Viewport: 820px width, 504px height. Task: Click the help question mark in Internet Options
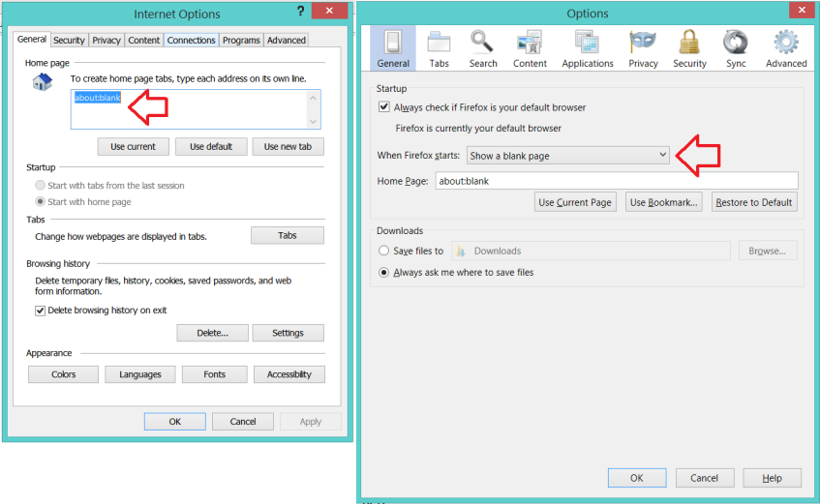tap(300, 11)
